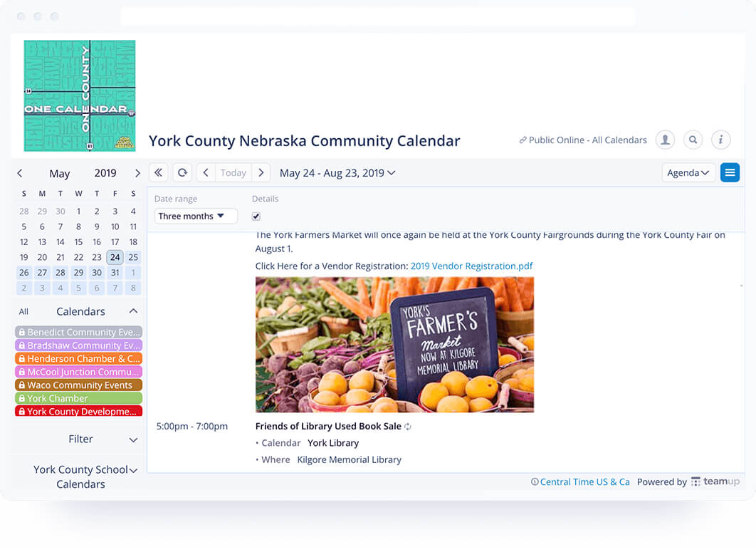This screenshot has height=547, width=756.
Task: Click the refresh calendar icon
Action: 182,172
